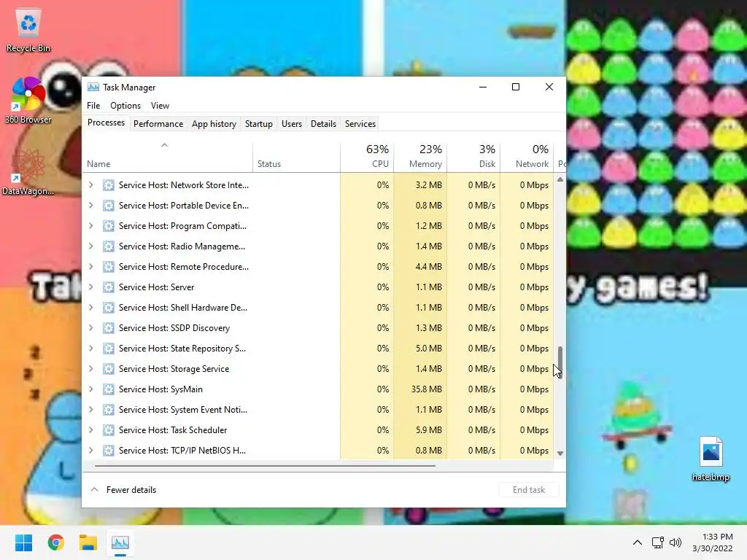
Task: Switch to the Details tab
Action: click(323, 124)
